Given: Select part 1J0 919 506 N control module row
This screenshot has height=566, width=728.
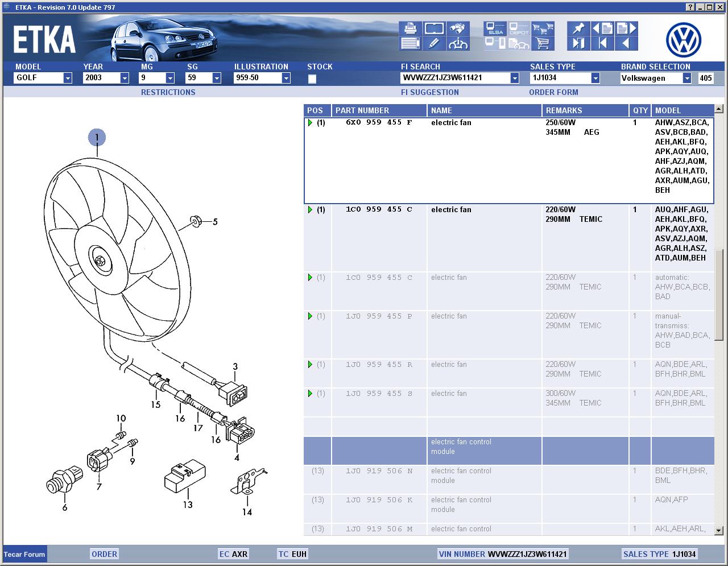Looking at the screenshot, I should [509, 480].
